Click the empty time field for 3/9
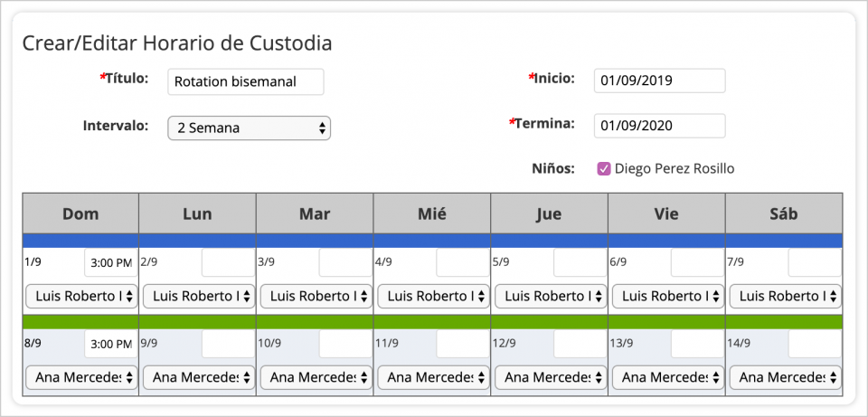The image size is (868, 417). [345, 263]
